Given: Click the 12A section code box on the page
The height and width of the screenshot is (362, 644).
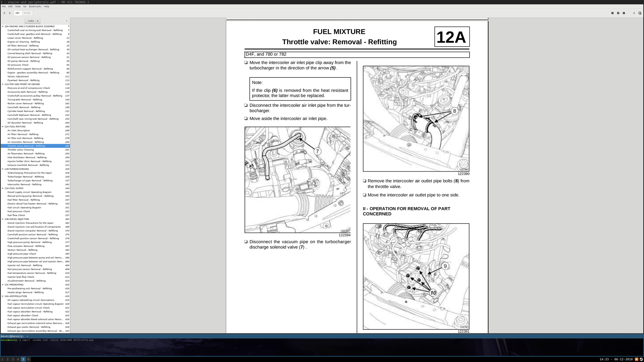Looking at the screenshot, I should (452, 37).
